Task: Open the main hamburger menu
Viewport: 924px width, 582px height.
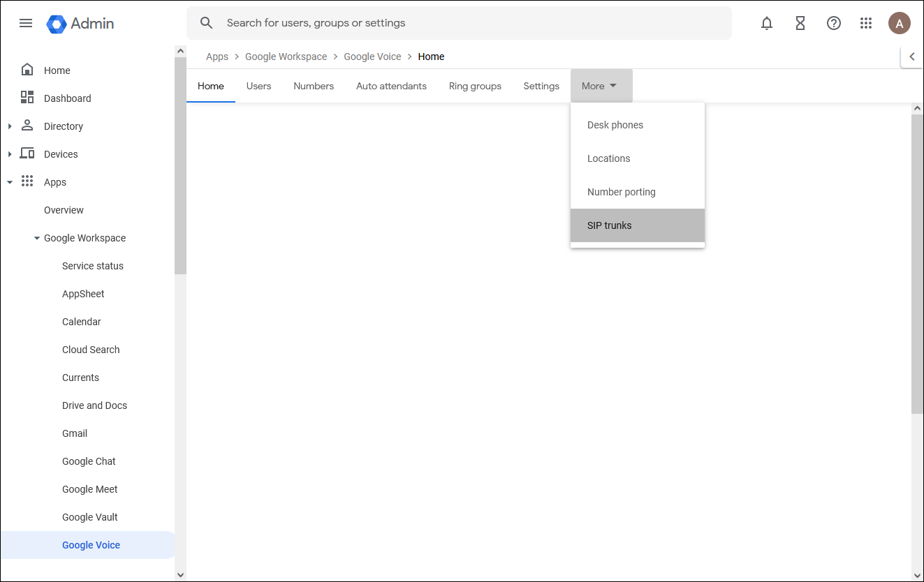Action: pos(26,23)
